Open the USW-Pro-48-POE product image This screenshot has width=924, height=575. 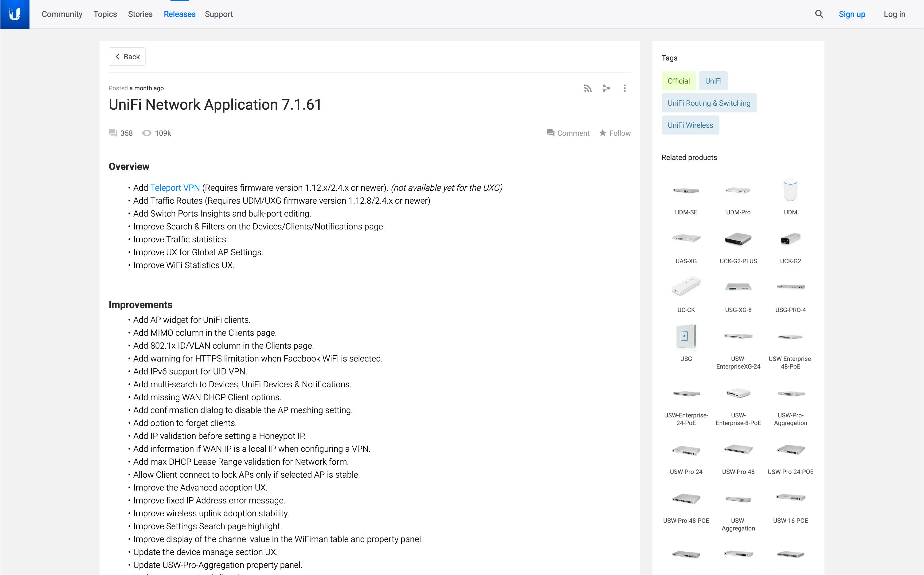(686, 499)
